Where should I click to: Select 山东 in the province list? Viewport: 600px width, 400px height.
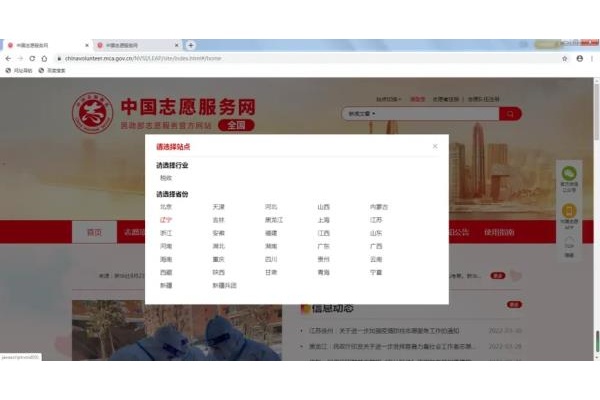(x=376, y=233)
